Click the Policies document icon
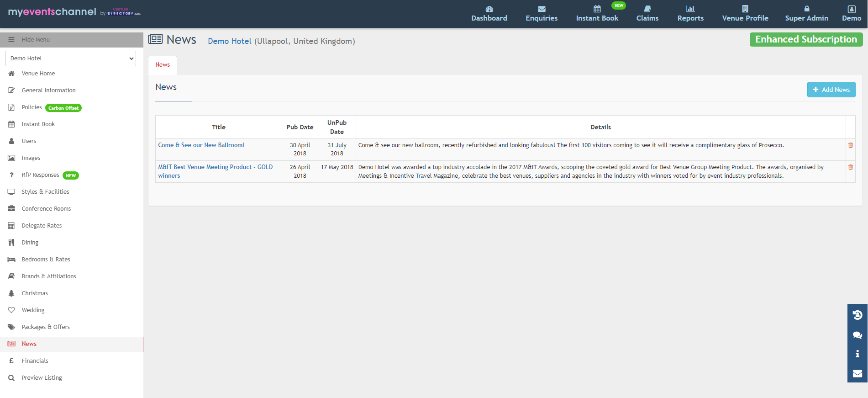Image resolution: width=868 pixels, height=398 pixels. point(11,107)
